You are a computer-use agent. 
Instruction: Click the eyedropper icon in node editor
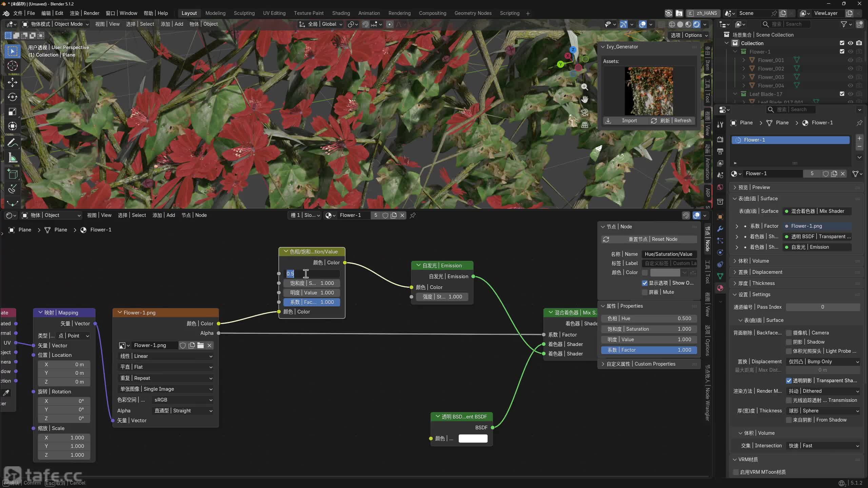(x=6, y=393)
